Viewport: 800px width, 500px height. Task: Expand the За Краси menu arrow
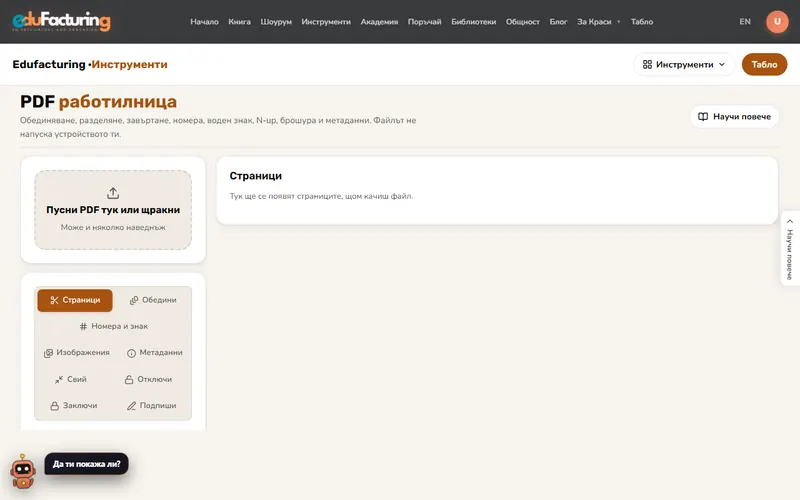pos(618,22)
